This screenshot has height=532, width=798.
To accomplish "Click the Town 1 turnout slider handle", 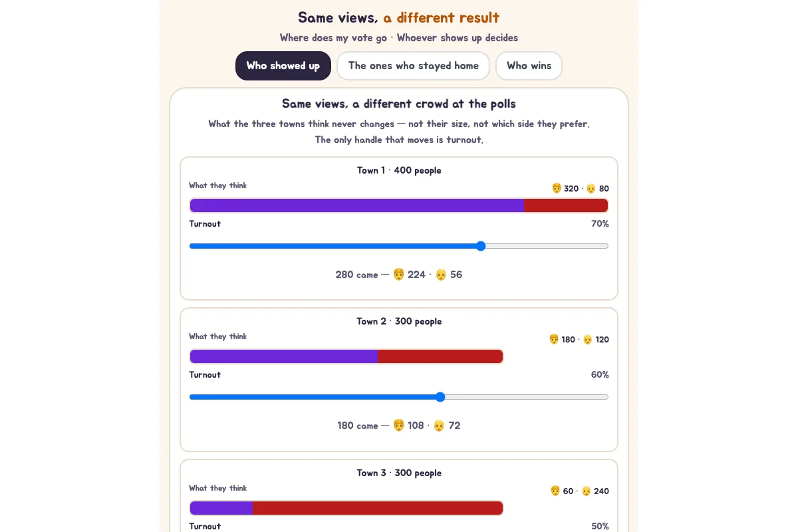I will pos(481,246).
